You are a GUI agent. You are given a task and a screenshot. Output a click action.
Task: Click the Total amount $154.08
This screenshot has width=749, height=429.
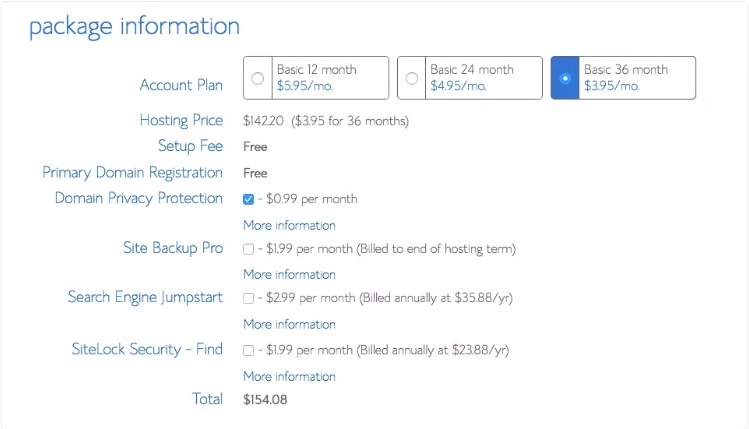(265, 399)
